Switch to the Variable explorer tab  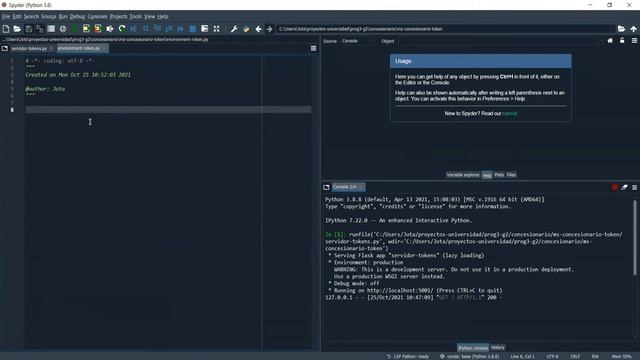(463, 175)
